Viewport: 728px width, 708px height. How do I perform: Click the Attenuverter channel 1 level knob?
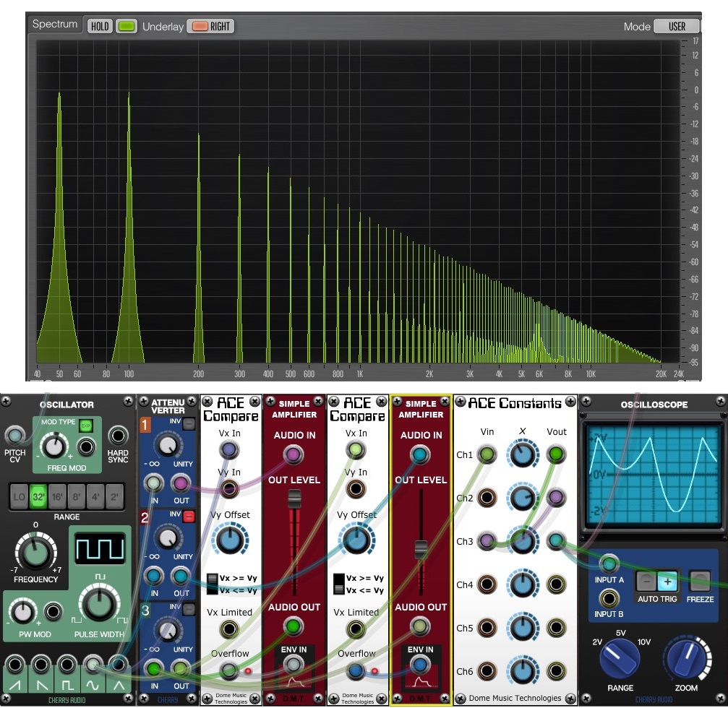click(168, 446)
